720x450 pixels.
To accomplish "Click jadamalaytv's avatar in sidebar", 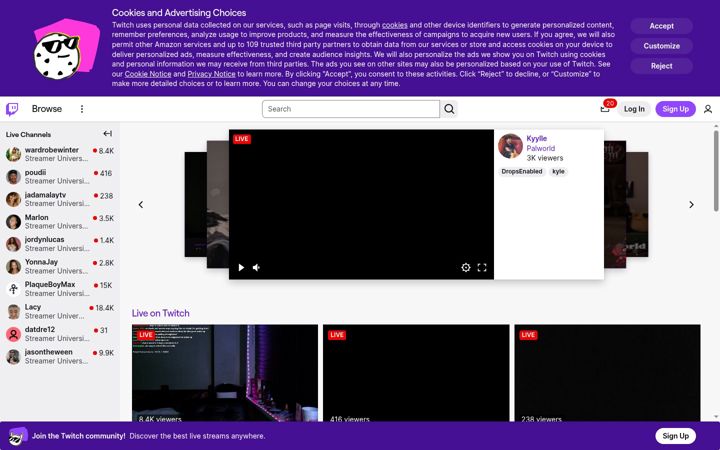I will click(13, 199).
